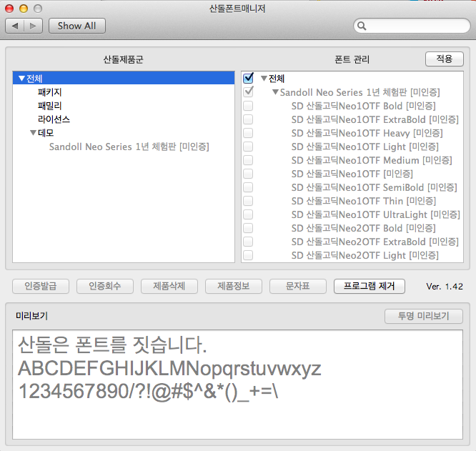Check SD 산돌고딕Neo1OTF Bold checkbox
Screen dimensions: 476x451
point(248,106)
